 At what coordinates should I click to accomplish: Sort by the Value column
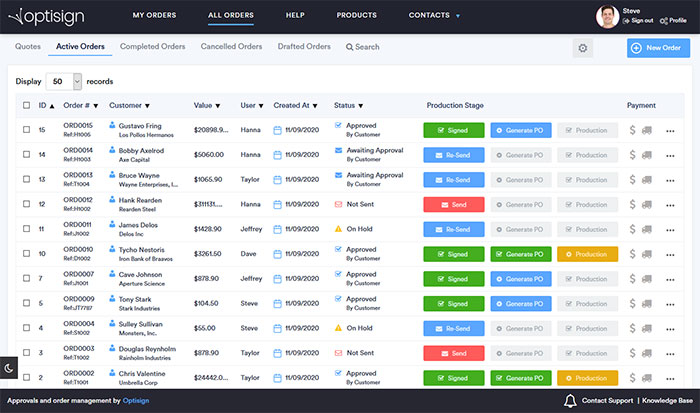207,105
